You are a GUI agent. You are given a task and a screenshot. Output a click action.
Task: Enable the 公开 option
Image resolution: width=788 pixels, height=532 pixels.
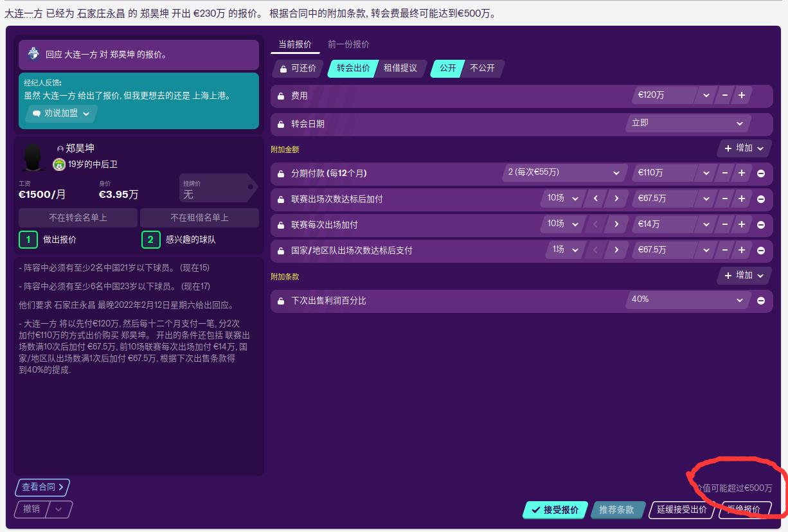[448, 67]
